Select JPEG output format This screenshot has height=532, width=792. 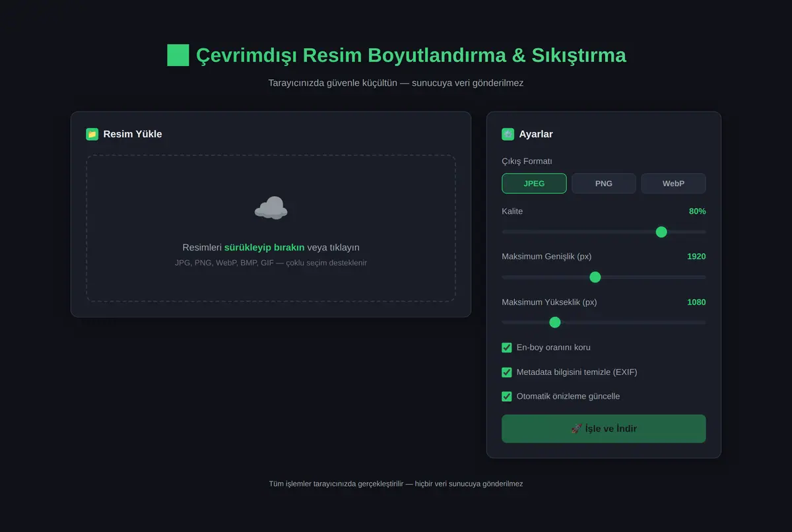point(534,183)
